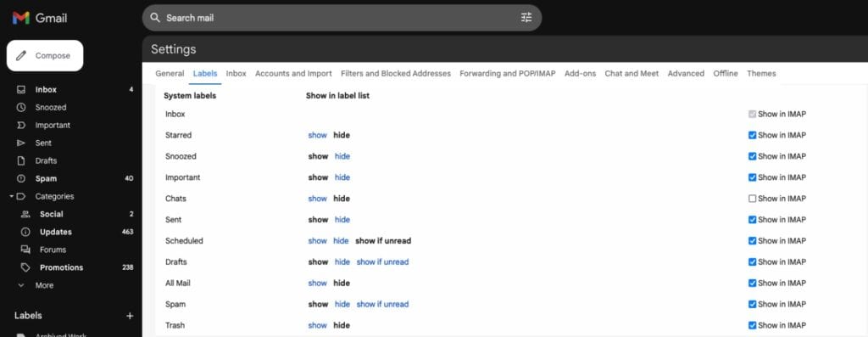Open the Add-ons tab
This screenshot has width=868, height=337.
(580, 73)
